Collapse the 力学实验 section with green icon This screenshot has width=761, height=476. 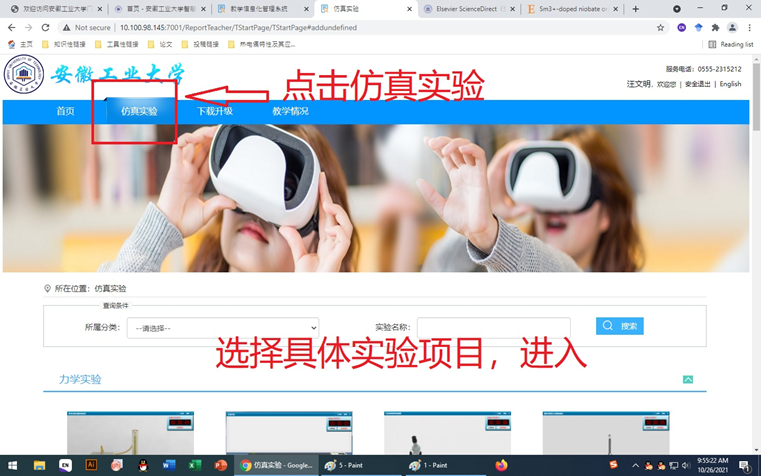point(688,379)
